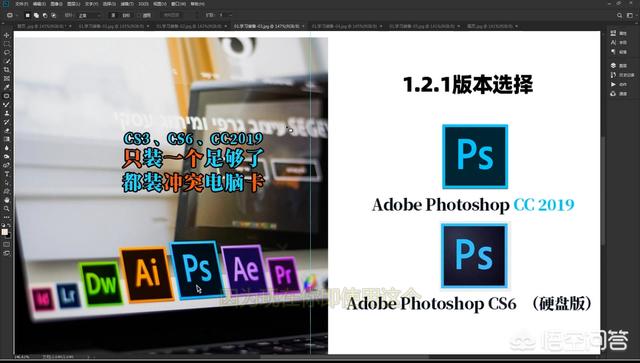The image size is (640, 363).
Task: Select the Hand tool
Action: [x=7, y=200]
